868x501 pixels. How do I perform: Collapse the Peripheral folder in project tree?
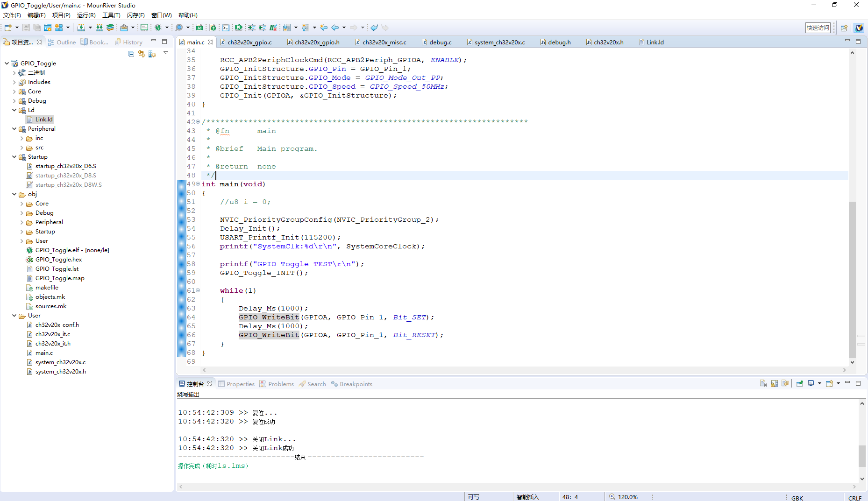tap(14, 129)
